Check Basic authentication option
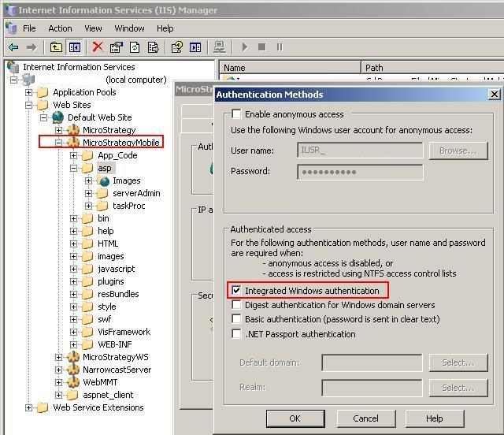504x435 pixels. 236,319
